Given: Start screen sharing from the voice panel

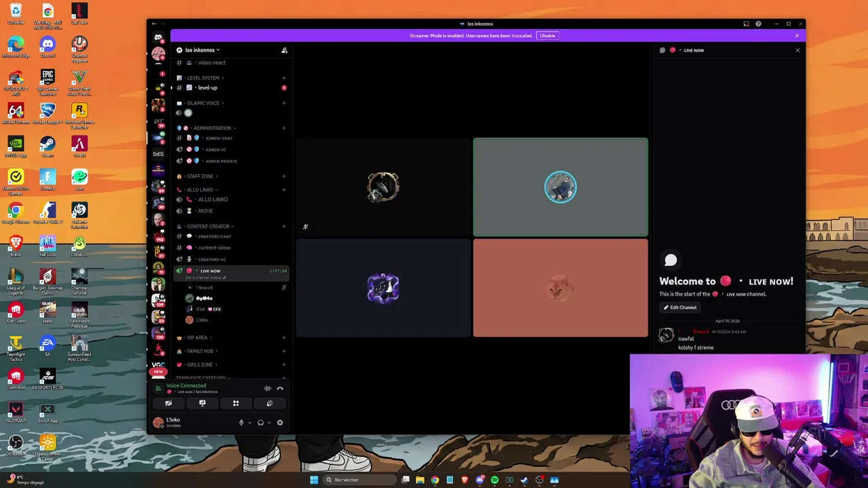Looking at the screenshot, I should [x=202, y=403].
